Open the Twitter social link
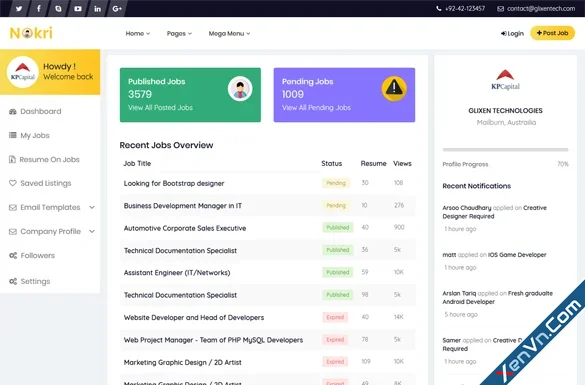 coord(19,8)
